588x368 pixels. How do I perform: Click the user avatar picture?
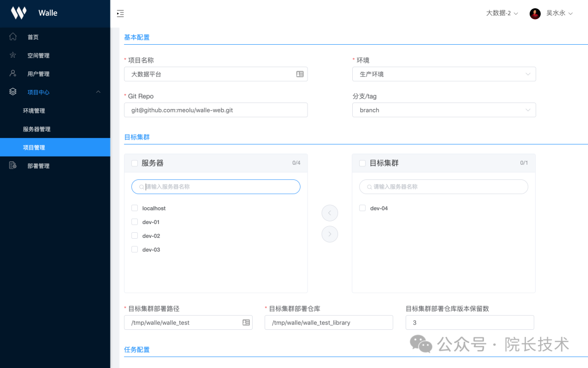(535, 14)
